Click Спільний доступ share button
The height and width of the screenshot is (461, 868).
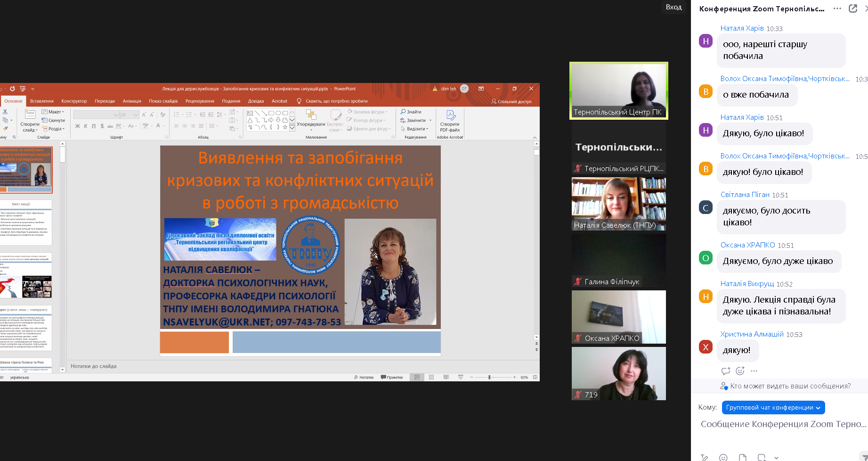[x=511, y=101]
